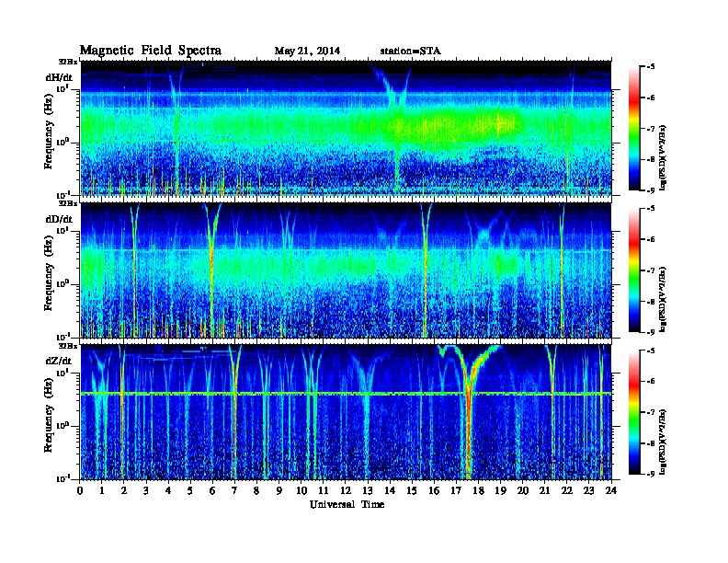
Task: Click hour 3 on the time axis
Action: click(x=147, y=490)
